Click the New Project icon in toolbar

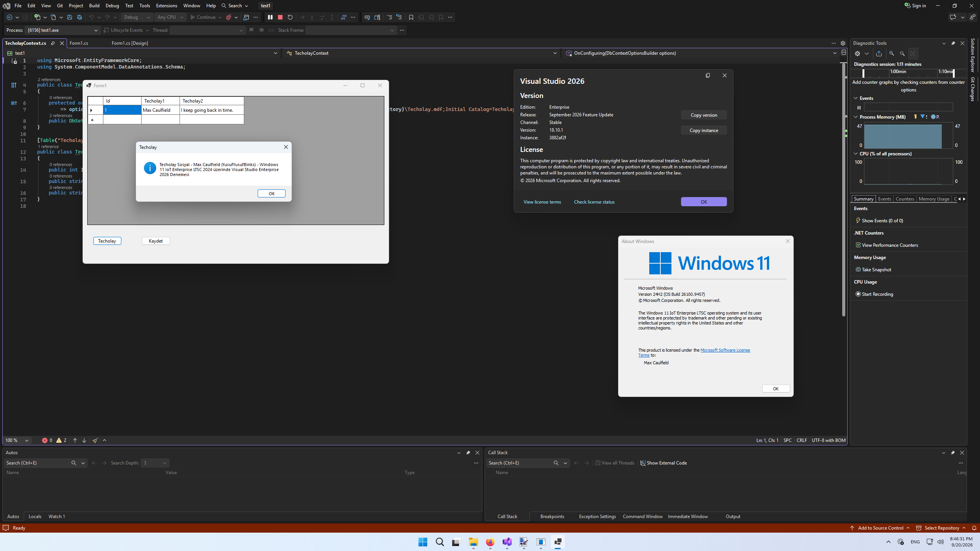coord(37,17)
